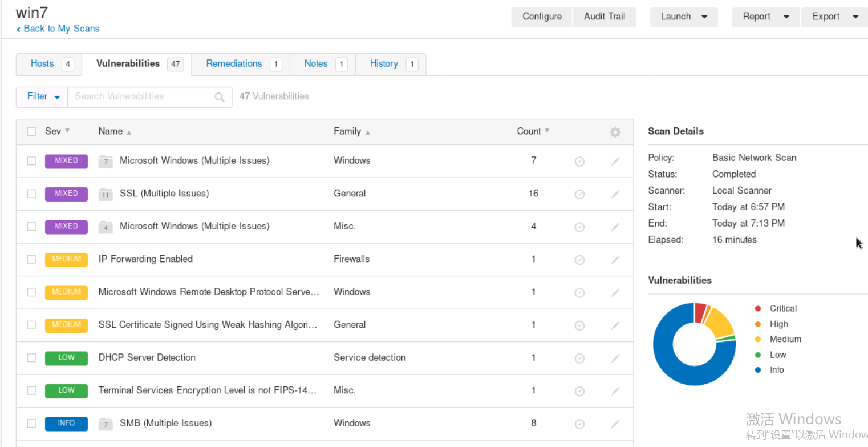Open the Filter dropdown
The image size is (868, 447).
click(x=42, y=96)
